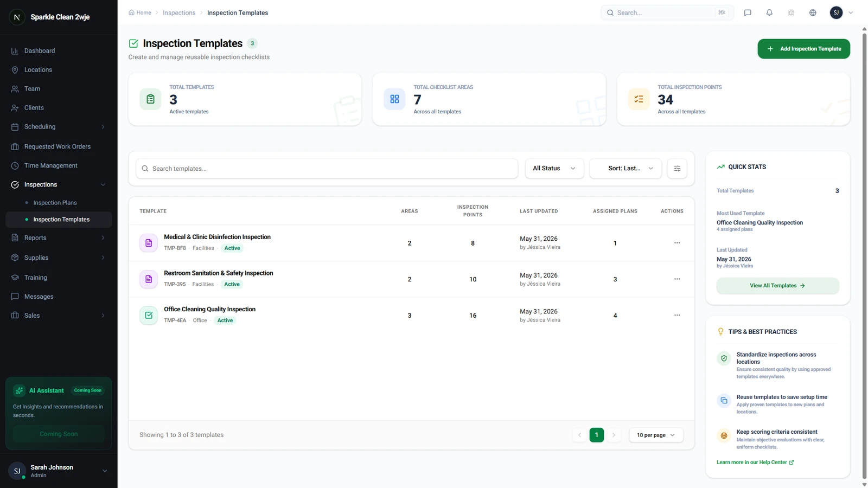Click the Total Inspection Points list icon
Image resolution: width=868 pixels, height=488 pixels.
[x=639, y=99]
